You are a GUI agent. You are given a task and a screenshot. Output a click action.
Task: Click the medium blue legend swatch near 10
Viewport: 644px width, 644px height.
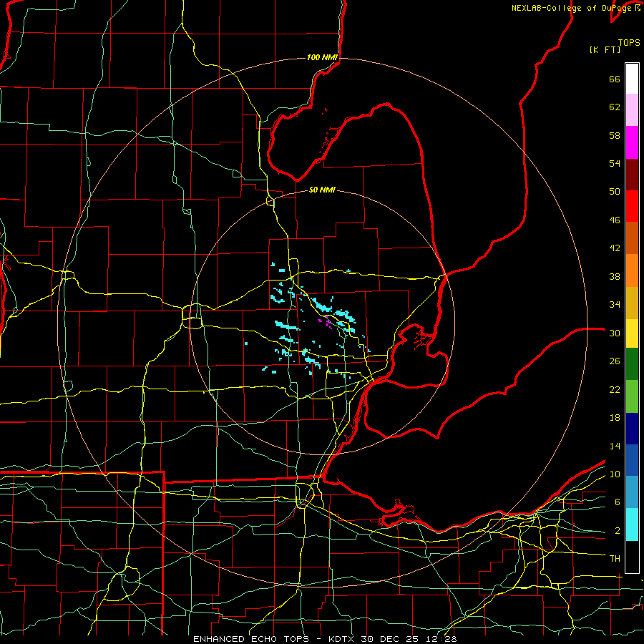point(632,460)
